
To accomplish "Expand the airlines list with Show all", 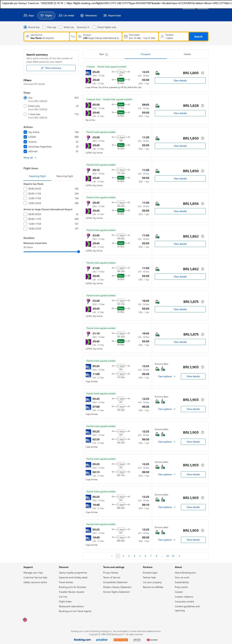I will click(x=30, y=158).
